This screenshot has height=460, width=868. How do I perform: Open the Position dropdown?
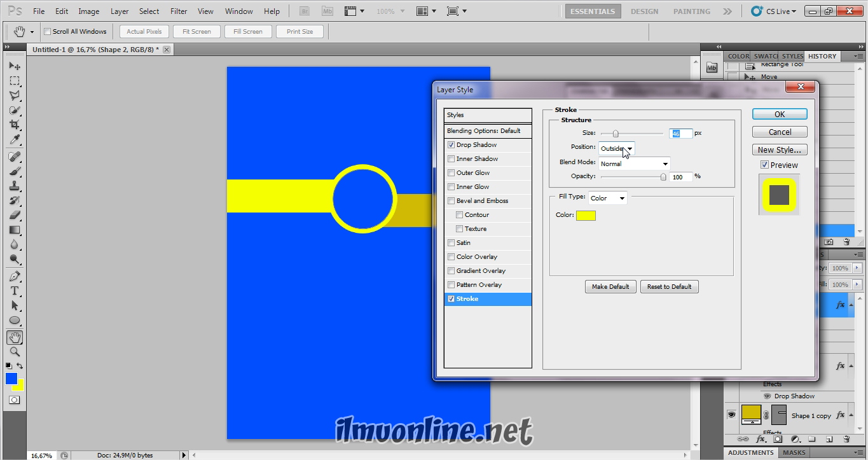pos(616,148)
